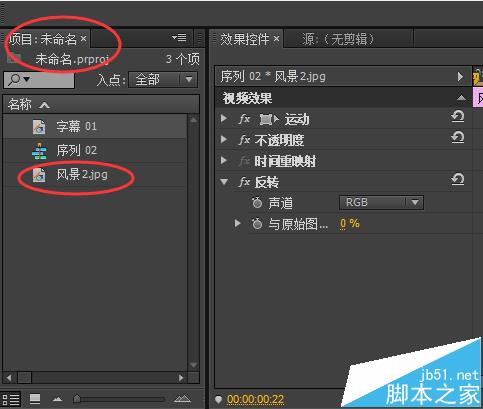This screenshot has height=409, width=483.
Task: Click the 风景2.jpg file icon
Action: [x=39, y=175]
